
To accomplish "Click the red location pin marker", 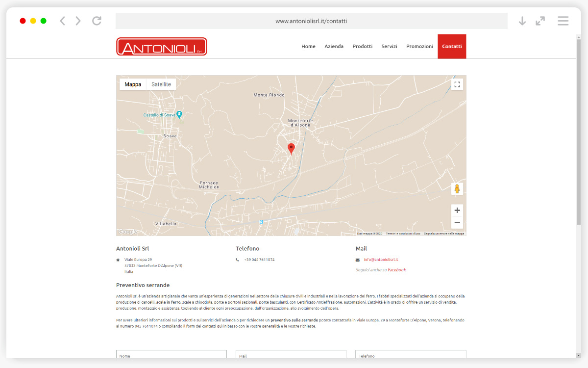I will tap(291, 148).
